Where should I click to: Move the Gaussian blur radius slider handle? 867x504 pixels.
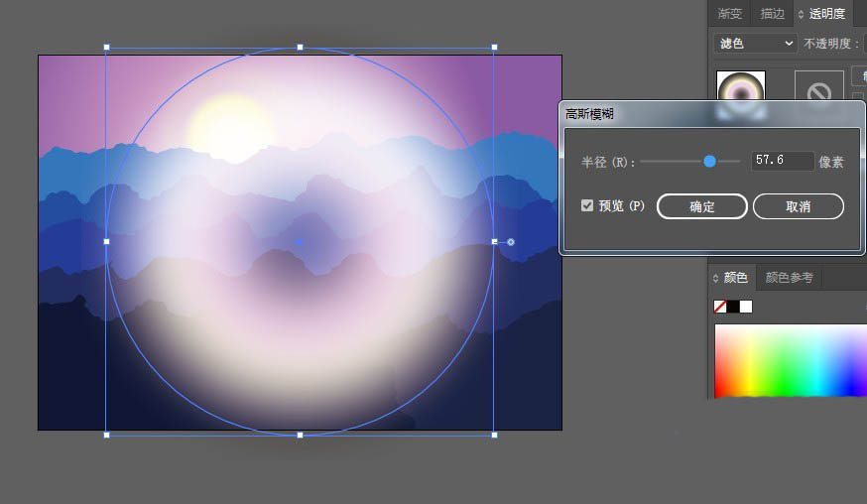[709, 161]
